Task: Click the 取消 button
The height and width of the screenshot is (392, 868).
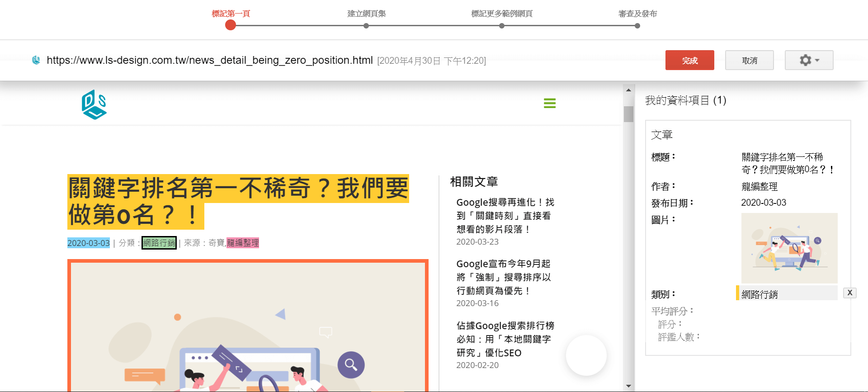Action: [749, 60]
